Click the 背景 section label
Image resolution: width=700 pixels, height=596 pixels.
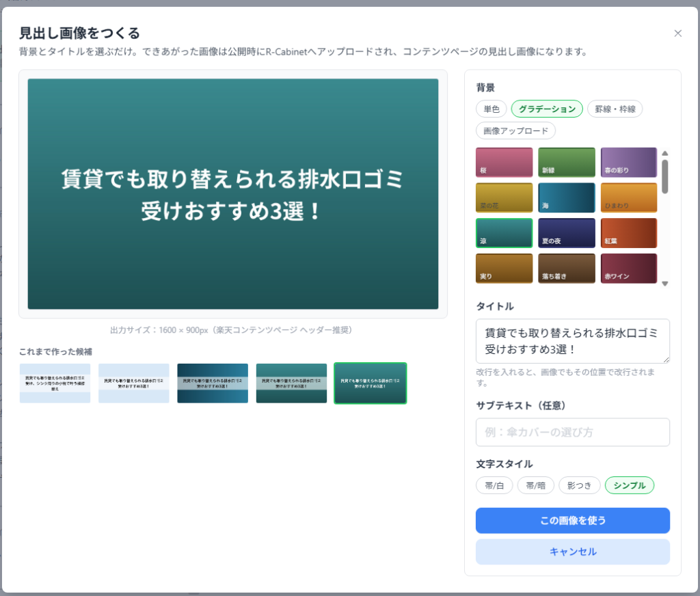pos(485,87)
